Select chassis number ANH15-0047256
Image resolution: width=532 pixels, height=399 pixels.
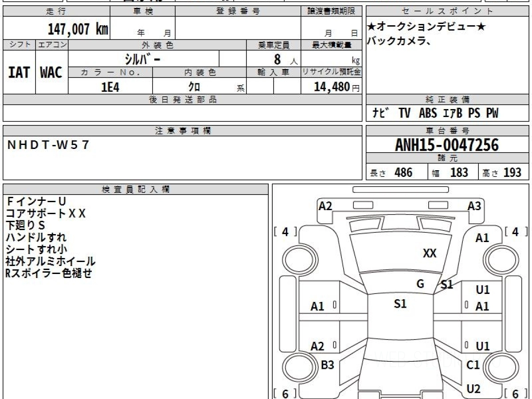coord(447,145)
